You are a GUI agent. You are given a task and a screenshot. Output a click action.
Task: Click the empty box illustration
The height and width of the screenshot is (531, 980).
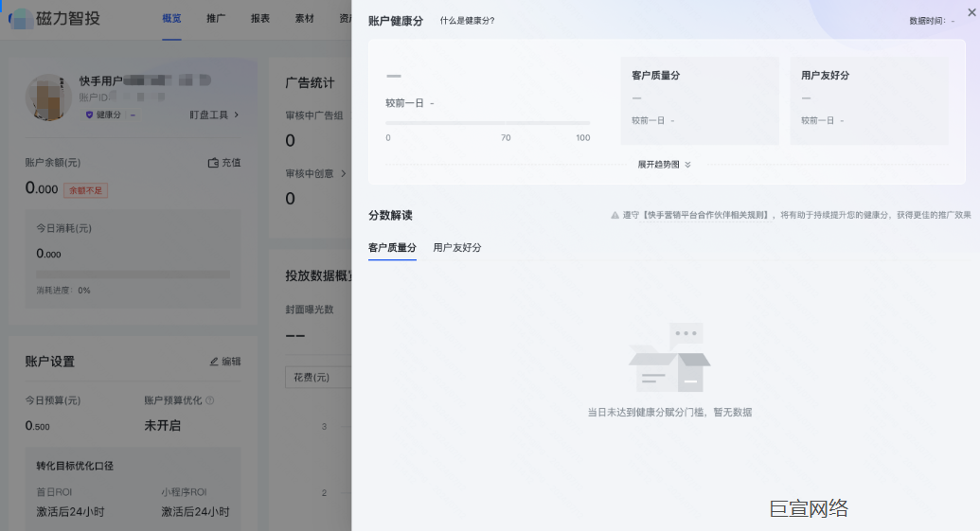(669, 358)
